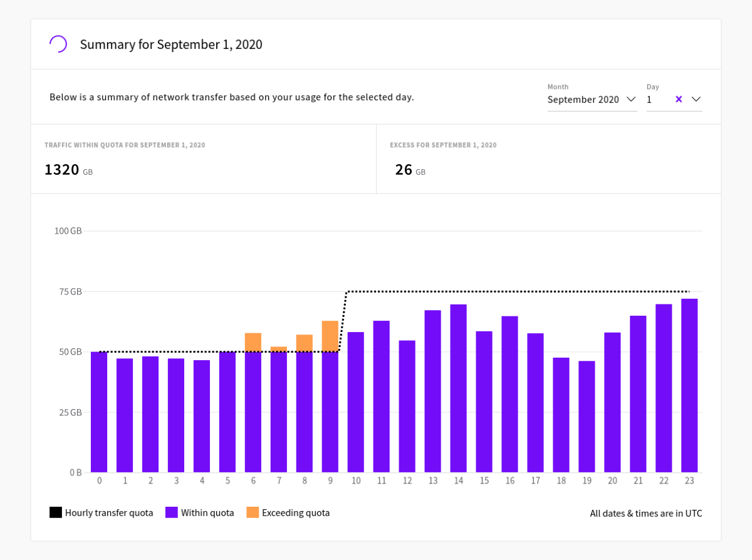Click the Within quota legend label

click(x=207, y=513)
